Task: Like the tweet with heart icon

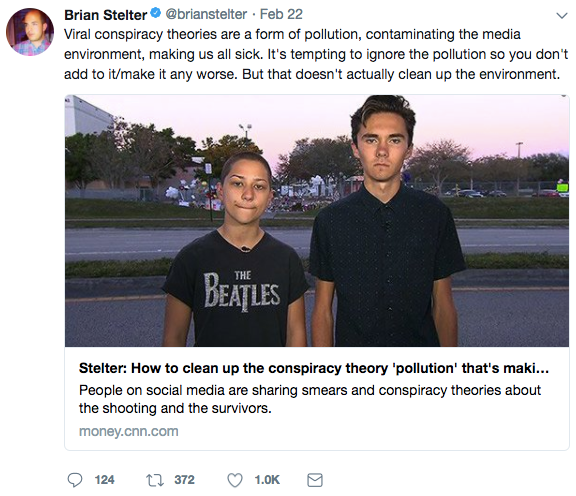Action: pos(235,480)
